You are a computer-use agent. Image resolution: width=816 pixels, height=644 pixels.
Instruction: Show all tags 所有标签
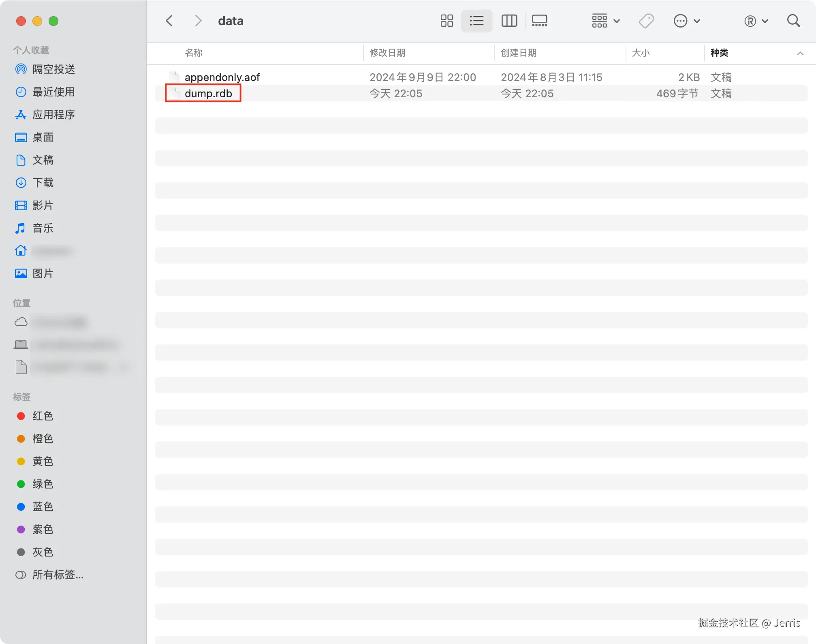[x=58, y=575]
